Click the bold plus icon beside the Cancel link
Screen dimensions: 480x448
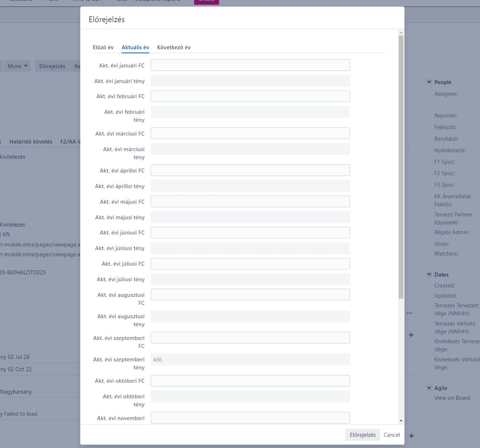(x=411, y=436)
